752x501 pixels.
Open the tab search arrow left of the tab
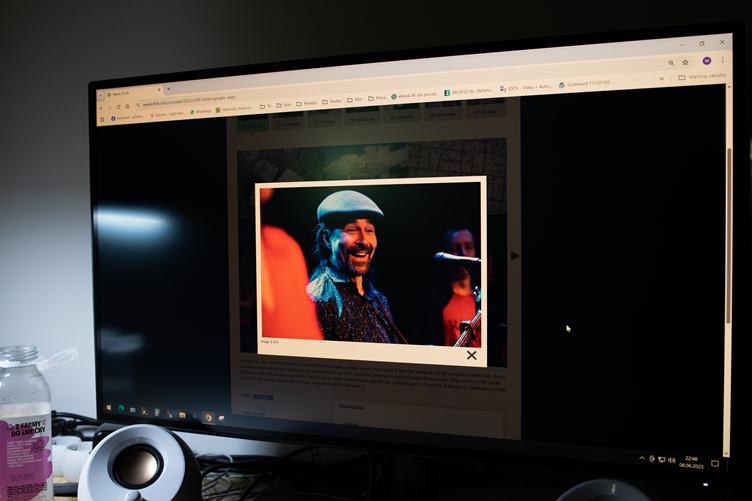[100, 95]
